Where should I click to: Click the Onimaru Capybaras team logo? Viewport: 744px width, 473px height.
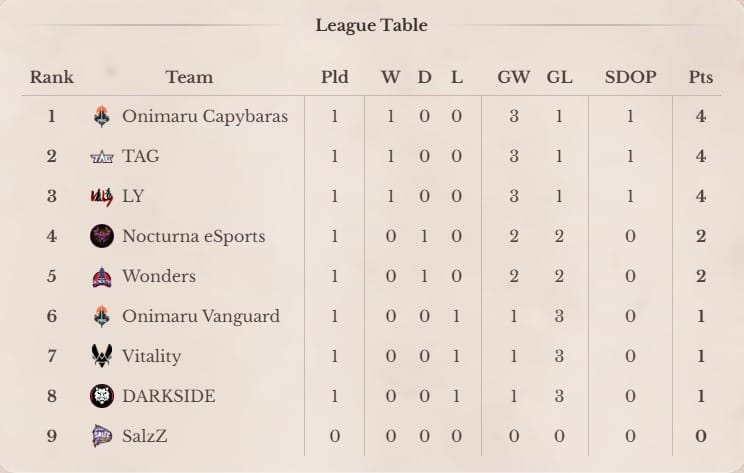point(102,116)
